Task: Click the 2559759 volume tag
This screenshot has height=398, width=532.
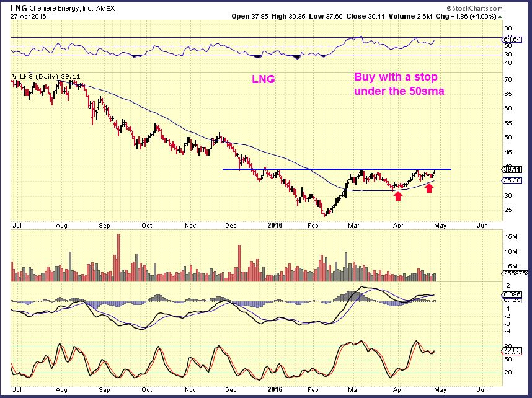Action: (515, 273)
